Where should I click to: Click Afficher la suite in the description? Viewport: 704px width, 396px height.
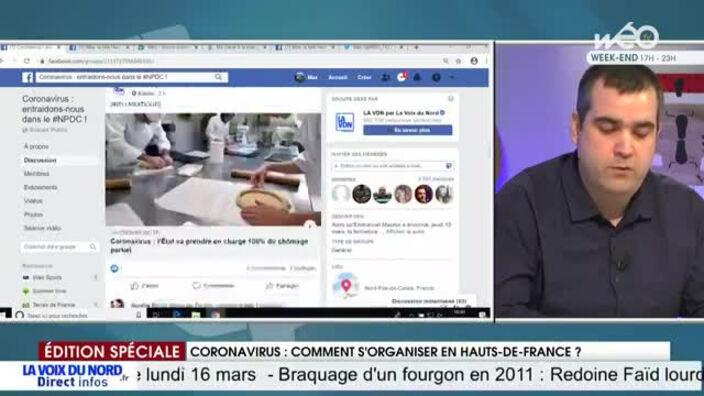(x=404, y=232)
